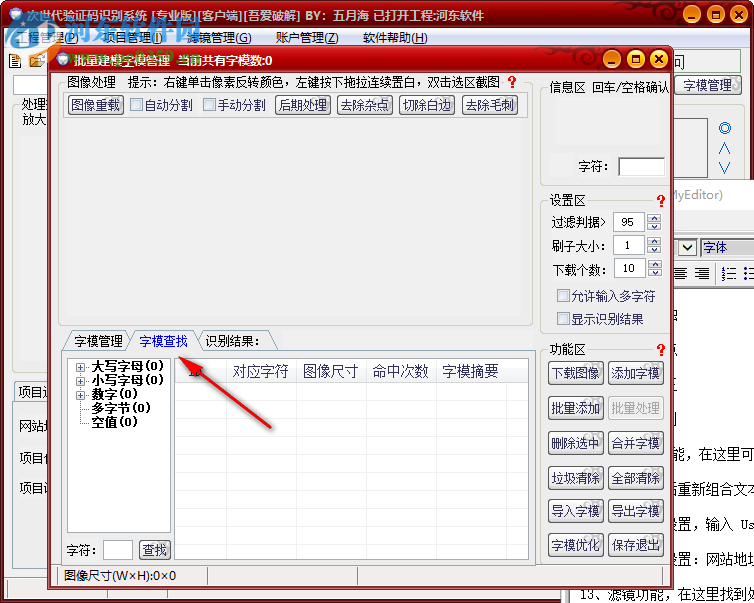754x603 pixels.
Task: Decrease 下载个数 value with down arrow
Action: coord(655,273)
